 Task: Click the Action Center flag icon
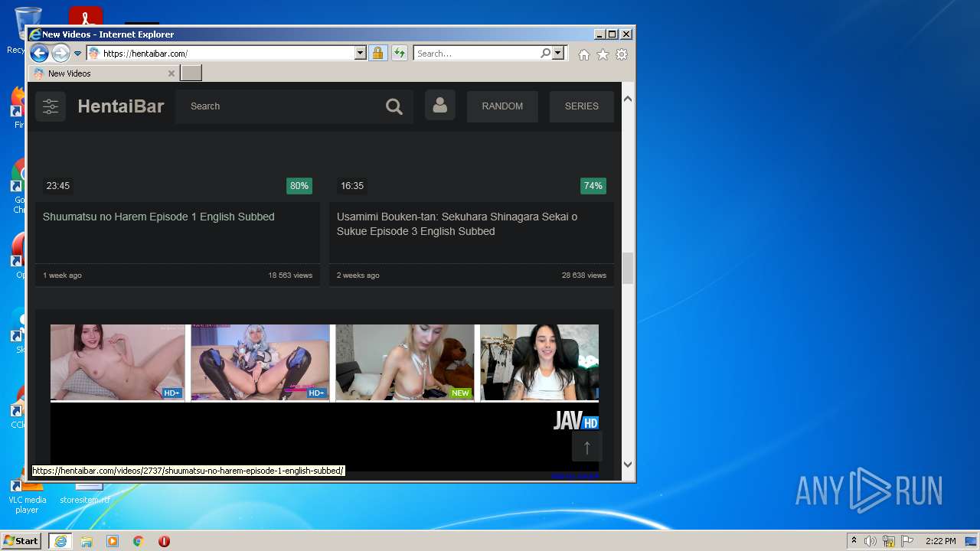click(907, 541)
